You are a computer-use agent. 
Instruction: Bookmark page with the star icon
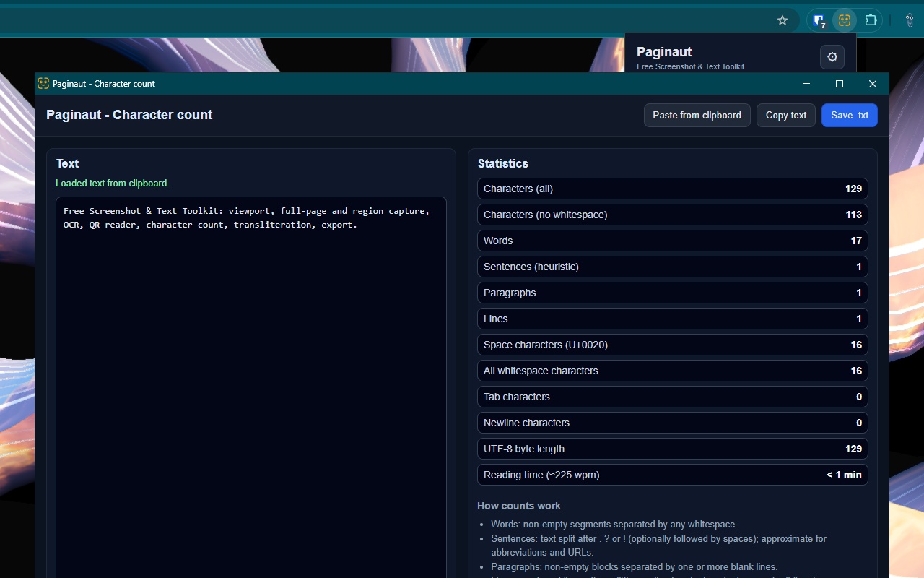point(783,20)
